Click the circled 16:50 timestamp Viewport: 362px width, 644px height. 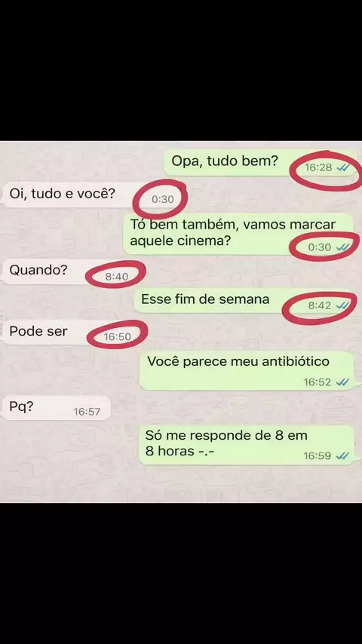(x=117, y=337)
